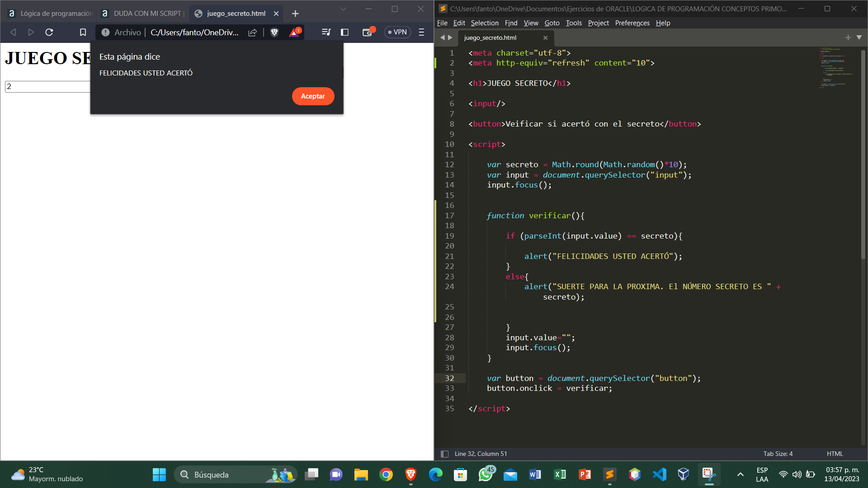Open Brave main hamburger menu
Image resolution: width=868 pixels, height=488 pixels.
pyautogui.click(x=421, y=32)
